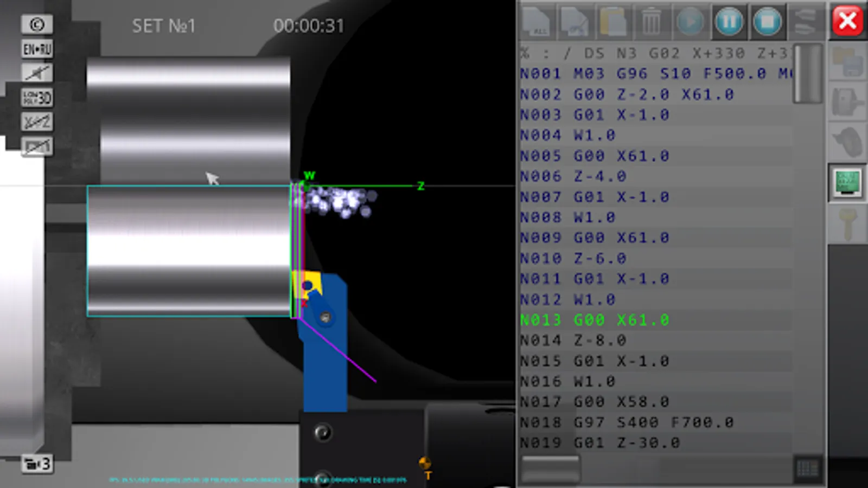Image resolution: width=868 pixels, height=488 pixels.
Task: Toggle the sound mute button
Action: click(37, 73)
